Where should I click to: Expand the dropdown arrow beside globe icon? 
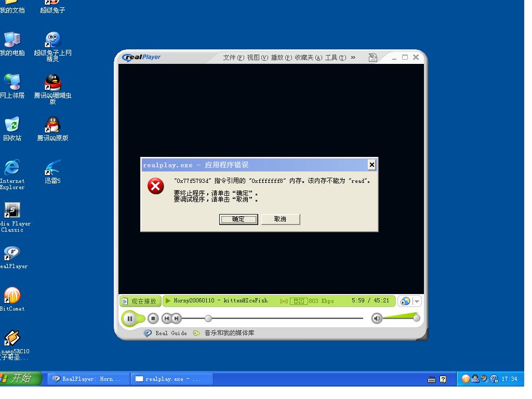(x=417, y=301)
